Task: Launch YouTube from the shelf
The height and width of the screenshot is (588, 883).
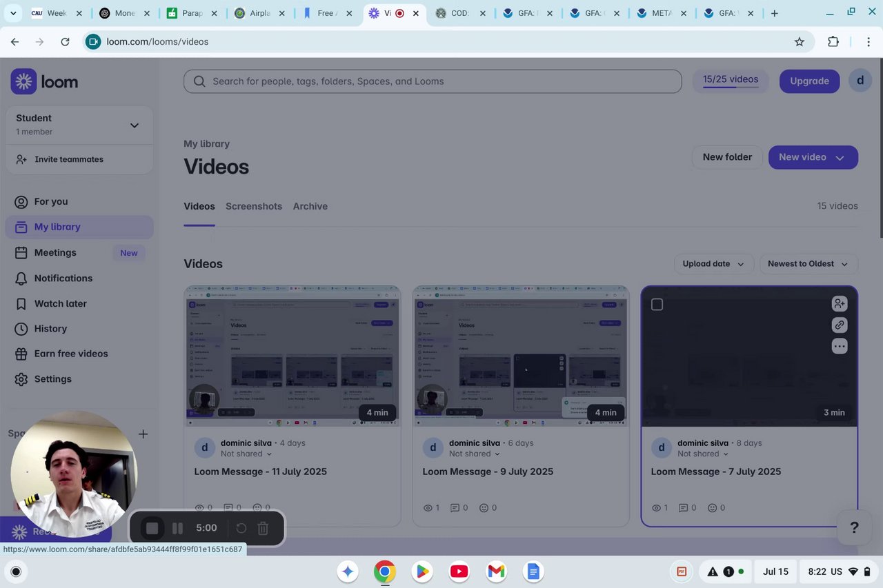Action: pos(459,571)
